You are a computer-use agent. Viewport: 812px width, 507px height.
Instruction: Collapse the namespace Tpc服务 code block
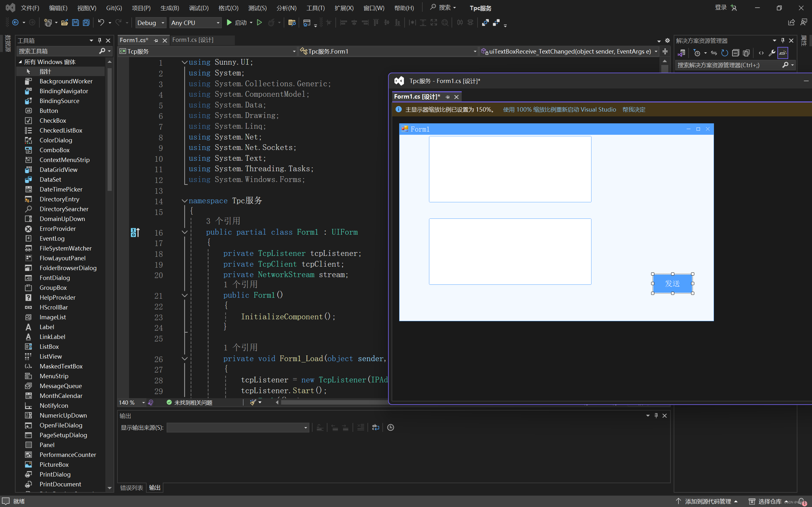coord(184,201)
